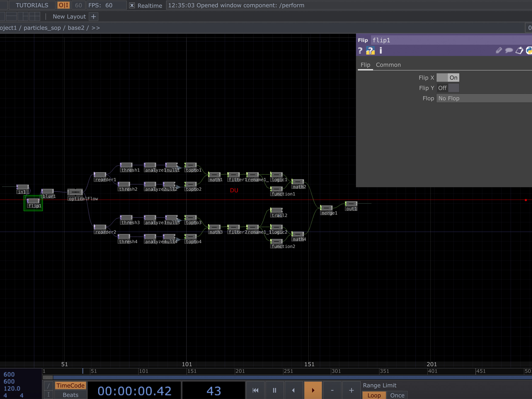Click the clipboard copy parameters icon
The image size is (532, 399).
coord(519,50)
